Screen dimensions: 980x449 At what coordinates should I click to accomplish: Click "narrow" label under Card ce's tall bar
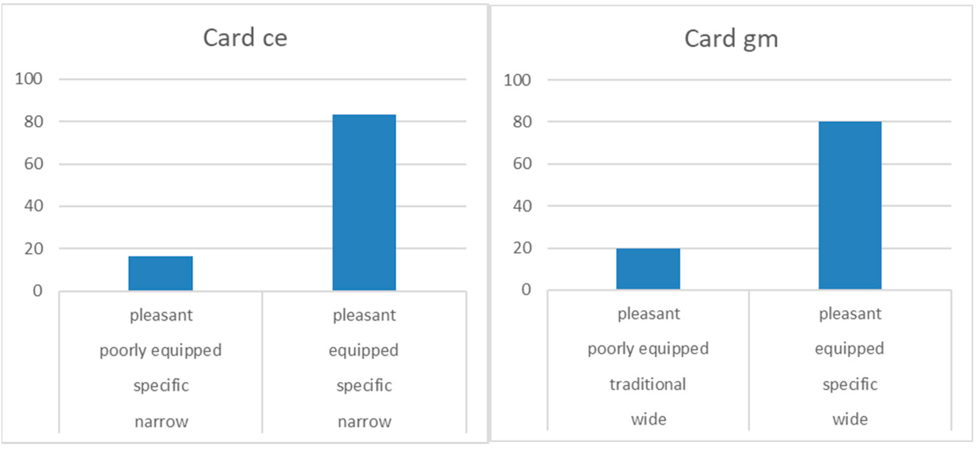(x=365, y=421)
